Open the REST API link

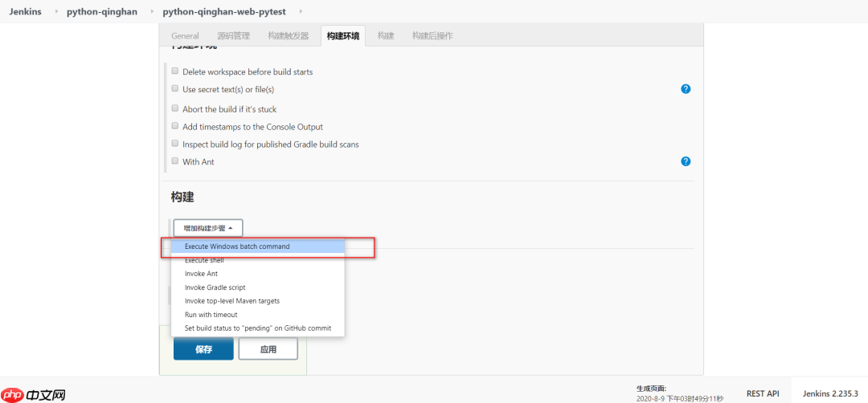pyautogui.click(x=762, y=393)
